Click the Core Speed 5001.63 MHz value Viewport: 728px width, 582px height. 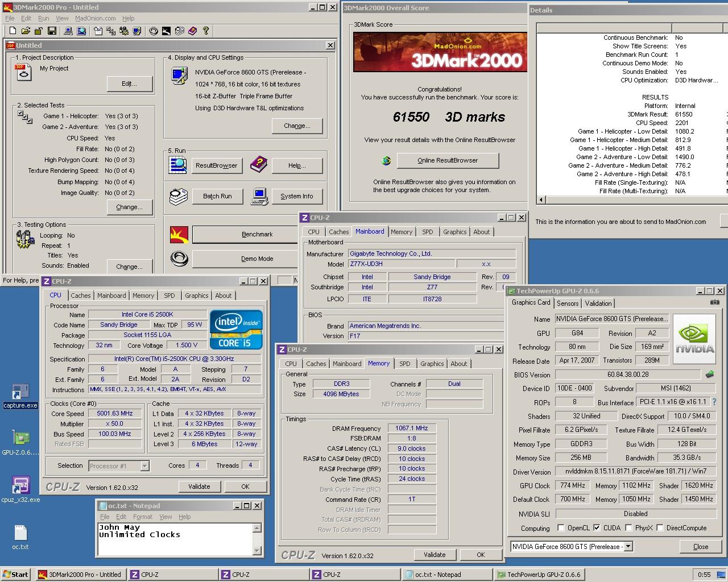click(115, 414)
